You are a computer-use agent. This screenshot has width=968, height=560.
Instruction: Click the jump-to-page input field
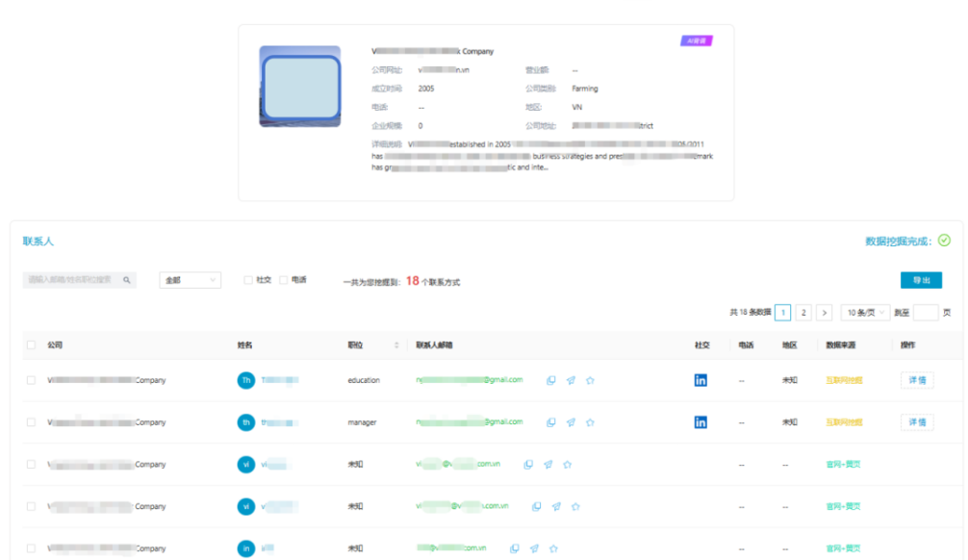tap(925, 313)
